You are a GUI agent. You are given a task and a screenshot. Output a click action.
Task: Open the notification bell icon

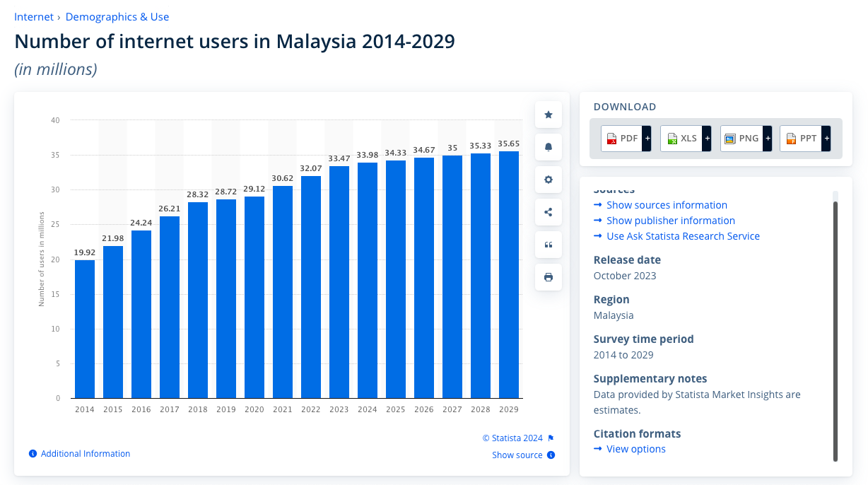548,146
